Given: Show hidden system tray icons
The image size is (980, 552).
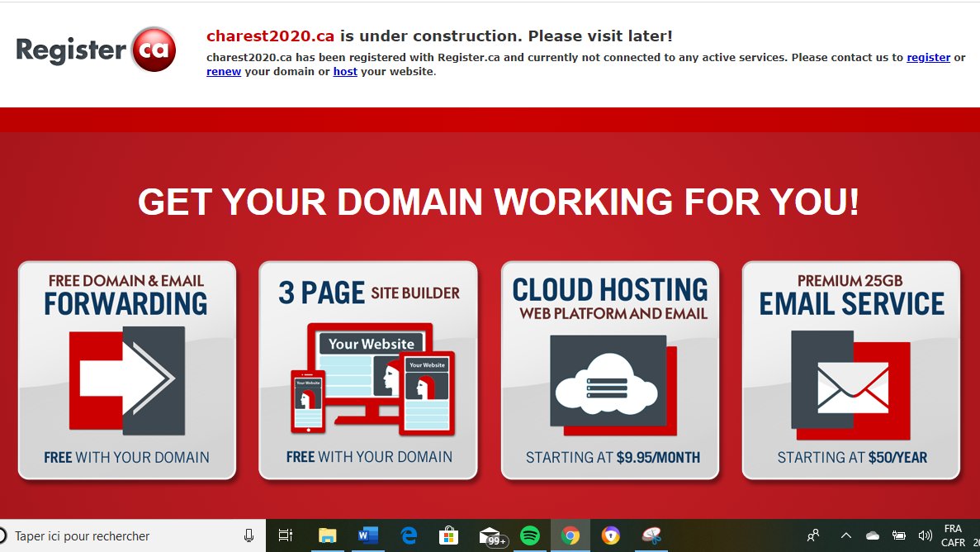Looking at the screenshot, I should [x=845, y=535].
